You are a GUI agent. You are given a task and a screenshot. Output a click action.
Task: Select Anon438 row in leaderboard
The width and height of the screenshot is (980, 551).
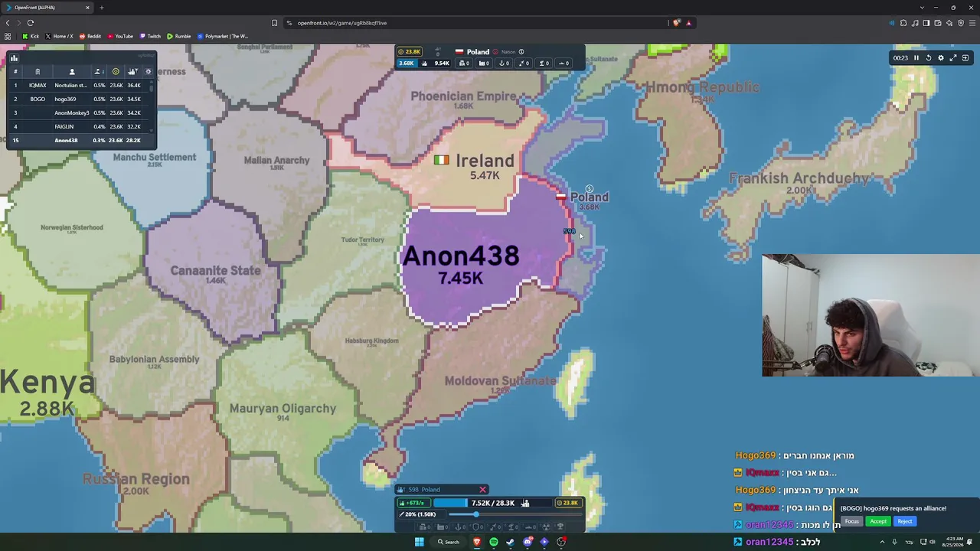80,140
